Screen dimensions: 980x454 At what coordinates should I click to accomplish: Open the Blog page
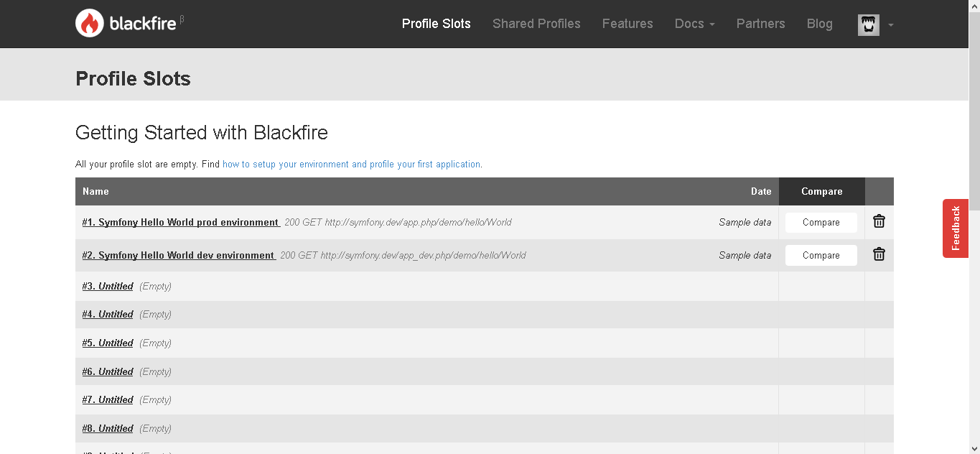click(819, 24)
